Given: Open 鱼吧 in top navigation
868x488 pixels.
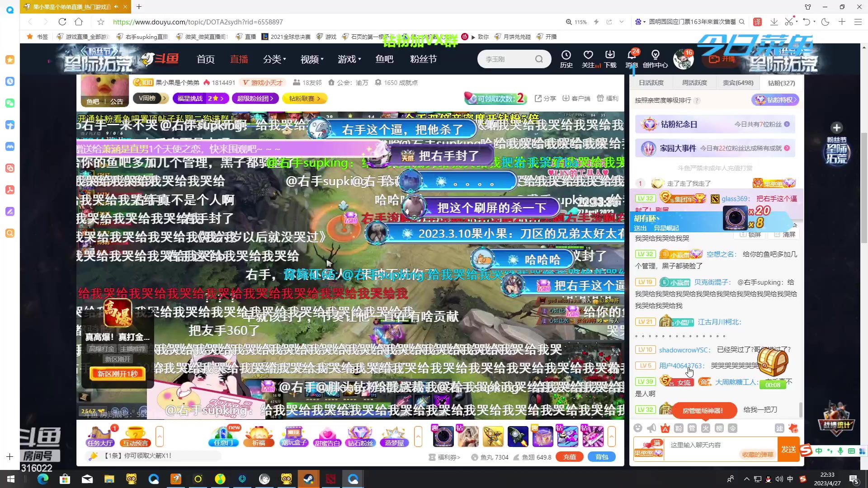Looking at the screenshot, I should [384, 59].
